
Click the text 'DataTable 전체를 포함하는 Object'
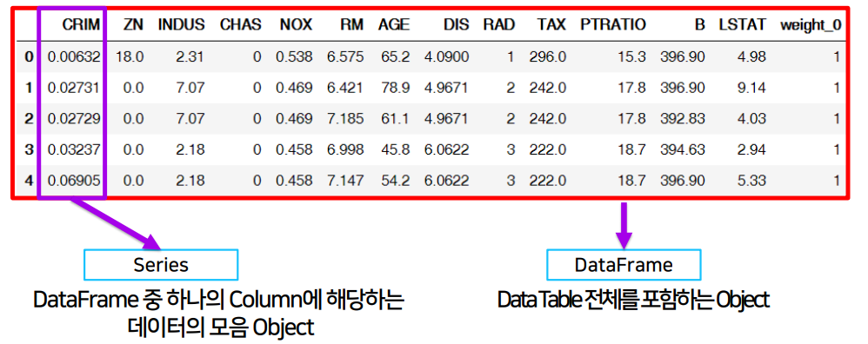633,301
